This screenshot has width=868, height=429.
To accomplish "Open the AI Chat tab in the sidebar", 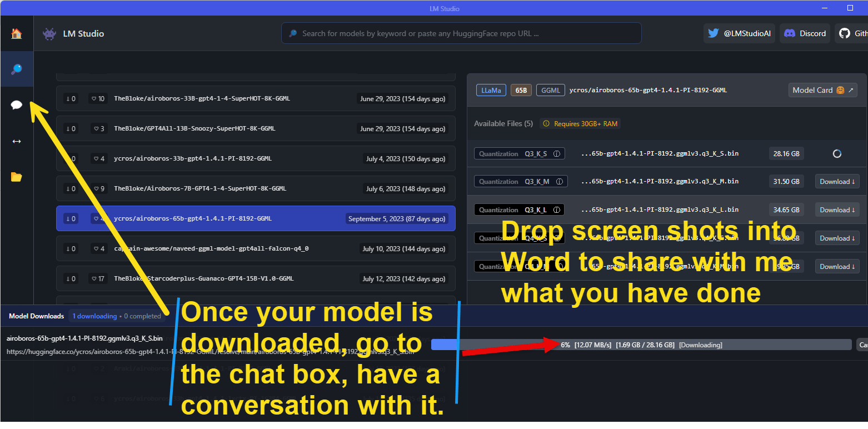I will (x=17, y=105).
